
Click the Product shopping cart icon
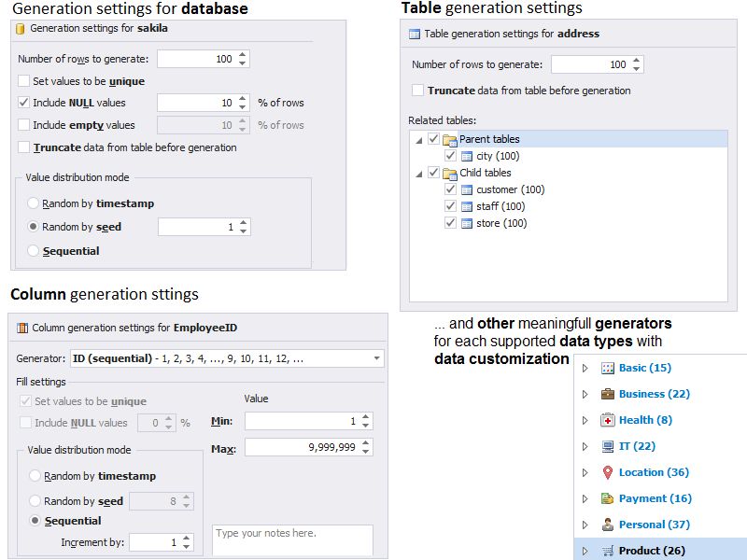611,551
